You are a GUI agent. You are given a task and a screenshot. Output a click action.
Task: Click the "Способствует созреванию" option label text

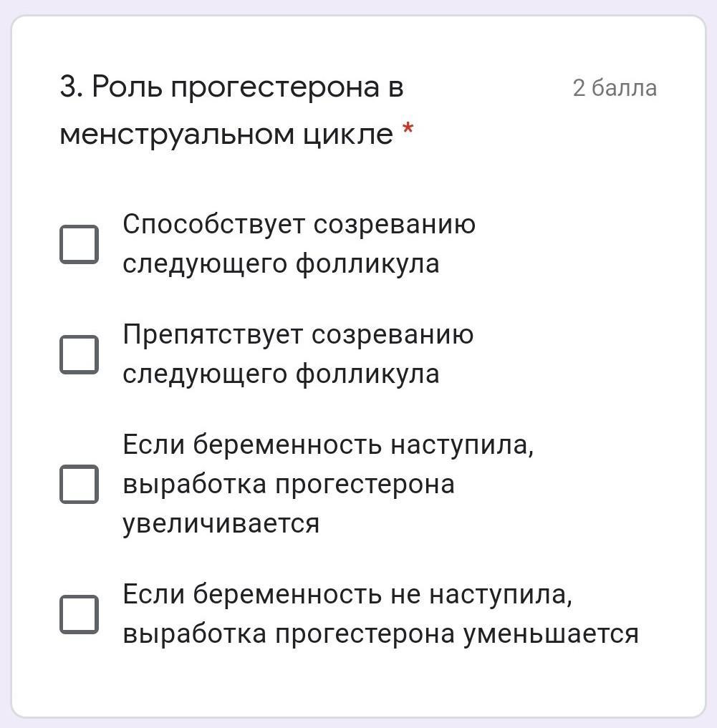click(299, 225)
